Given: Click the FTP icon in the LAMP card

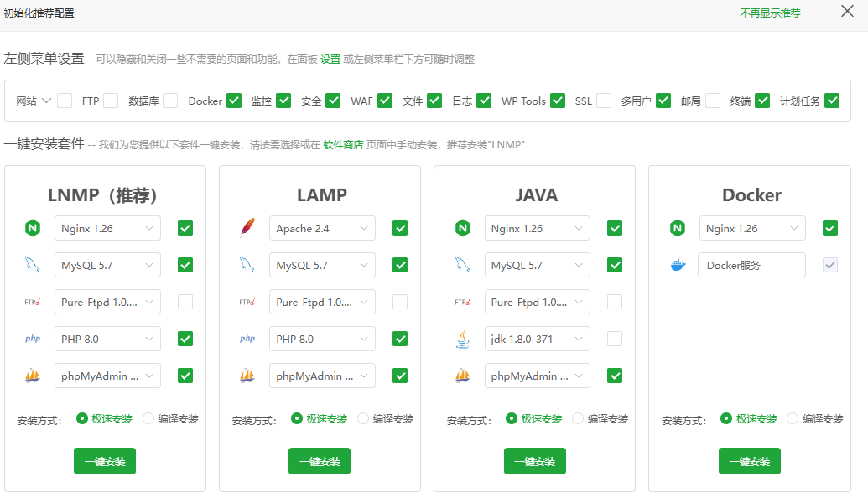Looking at the screenshot, I should (x=247, y=302).
